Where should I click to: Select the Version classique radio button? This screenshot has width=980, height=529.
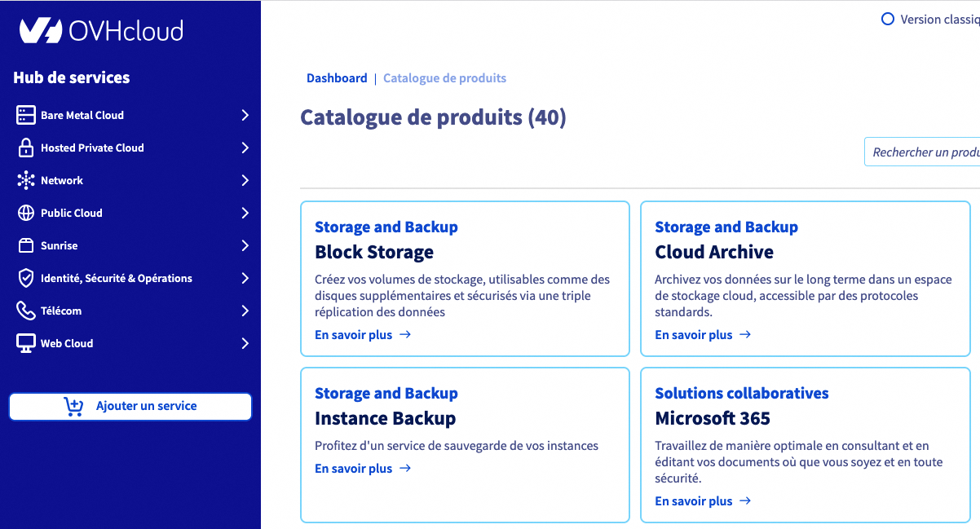pos(888,19)
